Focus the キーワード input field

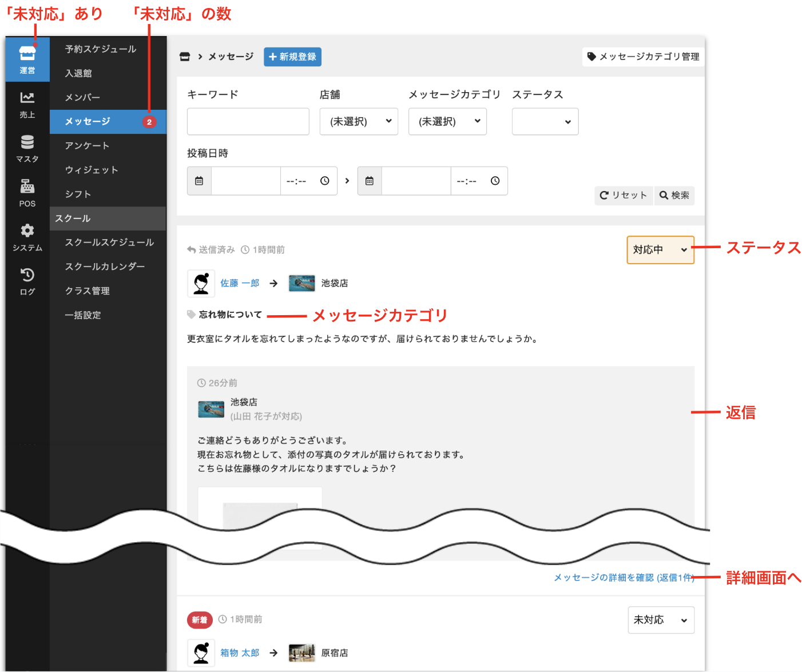248,121
